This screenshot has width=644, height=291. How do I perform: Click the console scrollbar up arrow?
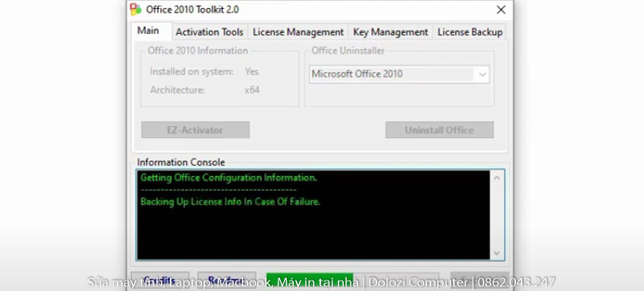tap(497, 178)
